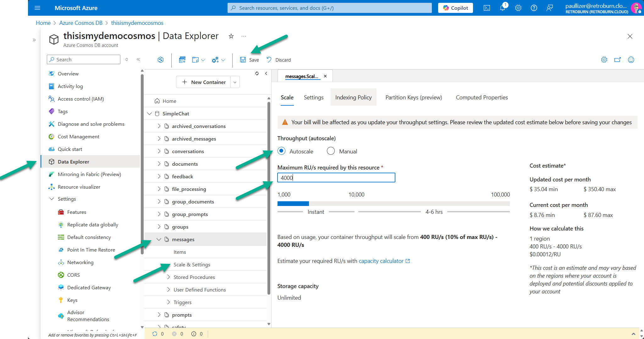Discard the pending changes
The height and width of the screenshot is (339, 644).
pos(278,60)
